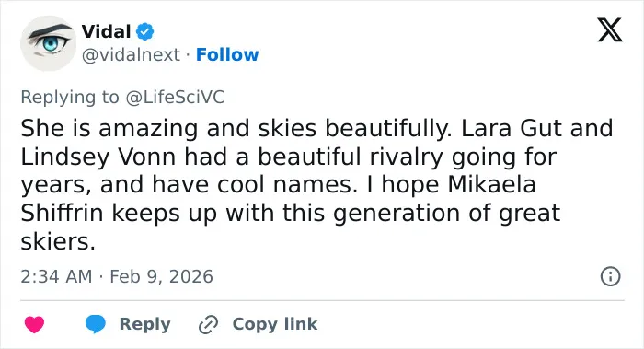Click the Reply text label
Screen dimensions: 644x349
145,324
